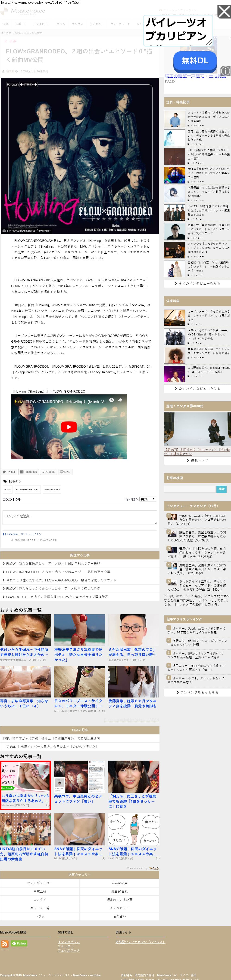Open the FLOW×GRANRODEO article tag
Viewport: 231px width, 980px height.
(x=28, y=490)
